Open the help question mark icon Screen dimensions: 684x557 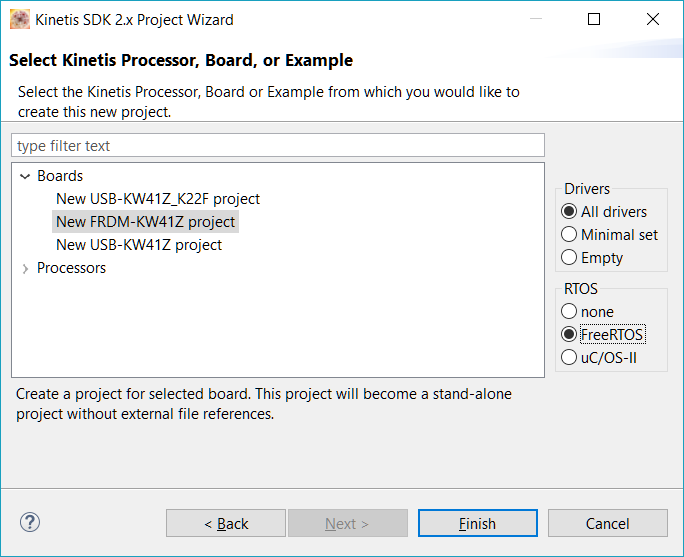point(30,522)
